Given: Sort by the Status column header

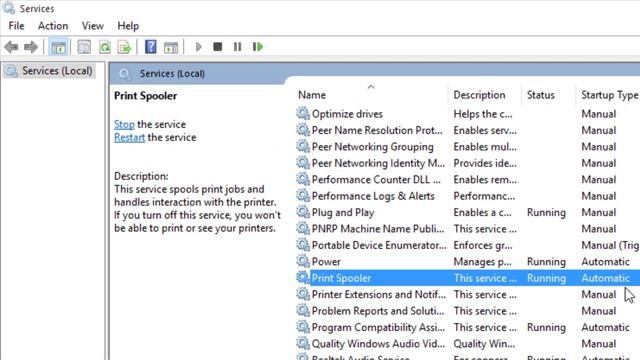Looking at the screenshot, I should [x=540, y=95].
